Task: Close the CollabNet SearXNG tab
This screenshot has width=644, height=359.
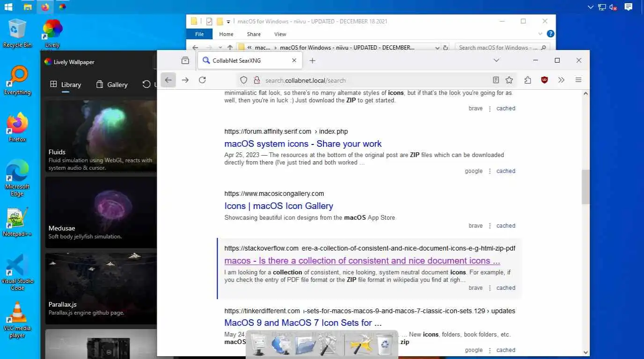Action: point(294,60)
